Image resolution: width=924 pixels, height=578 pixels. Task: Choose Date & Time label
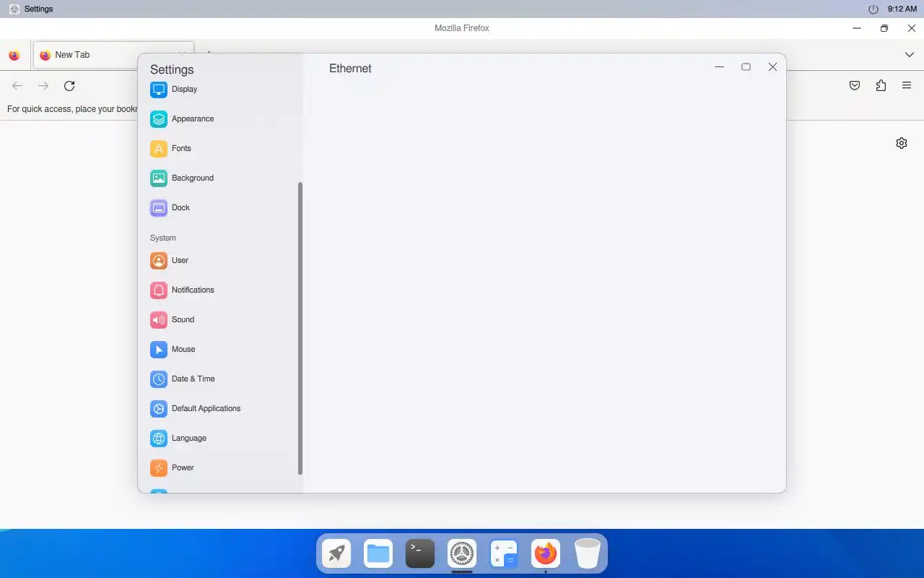[193, 379]
